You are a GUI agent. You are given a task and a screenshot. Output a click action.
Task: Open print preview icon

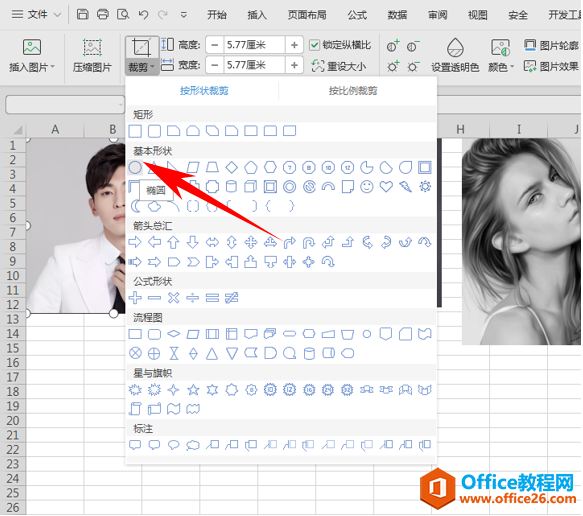123,14
